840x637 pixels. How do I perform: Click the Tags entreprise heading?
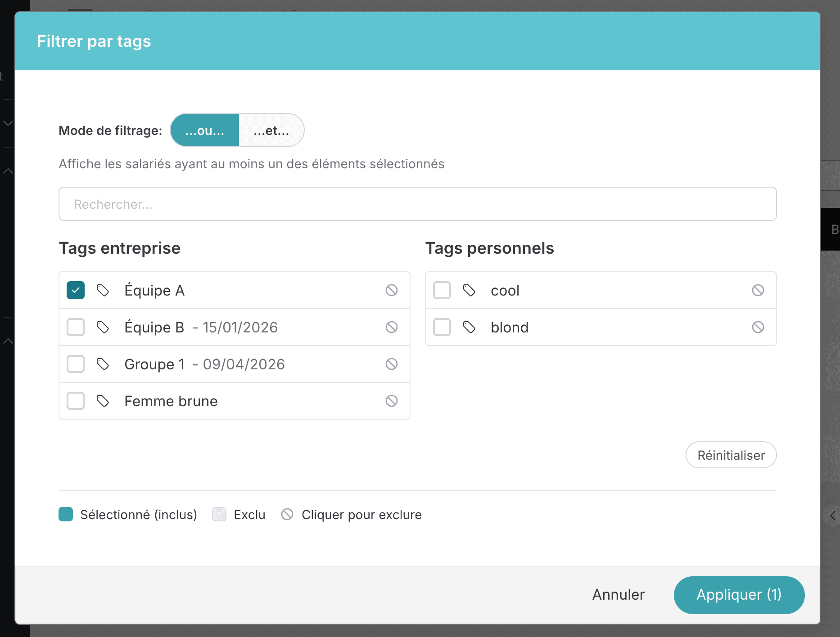click(x=120, y=248)
